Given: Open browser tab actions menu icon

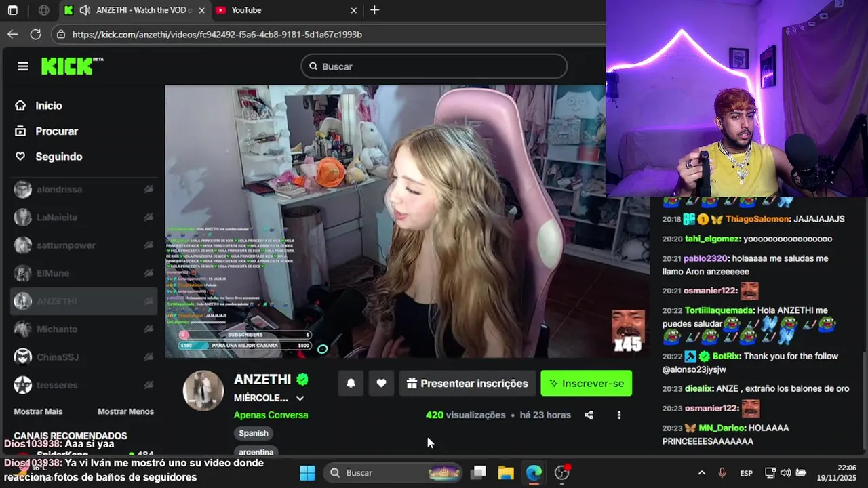Looking at the screenshot, I should click(12, 10).
